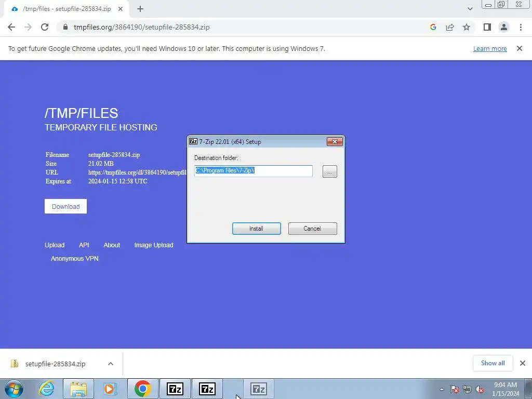Open the Chrome three-dot menu

[x=521, y=27]
